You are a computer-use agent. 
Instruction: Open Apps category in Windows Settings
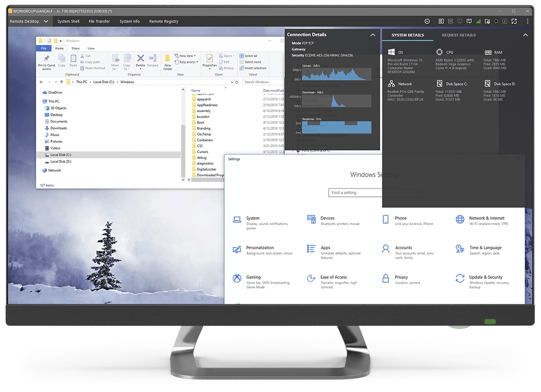point(334,252)
